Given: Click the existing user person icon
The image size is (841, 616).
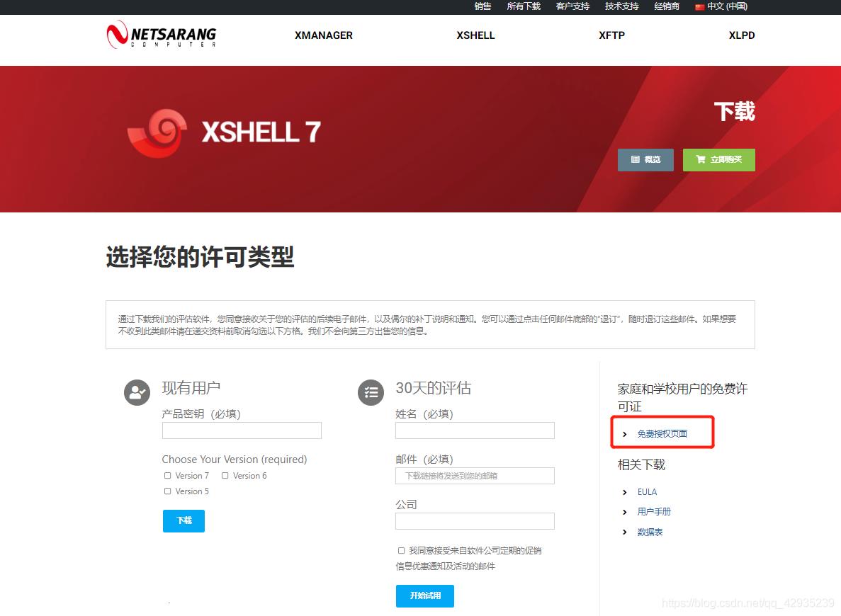Looking at the screenshot, I should (137, 392).
